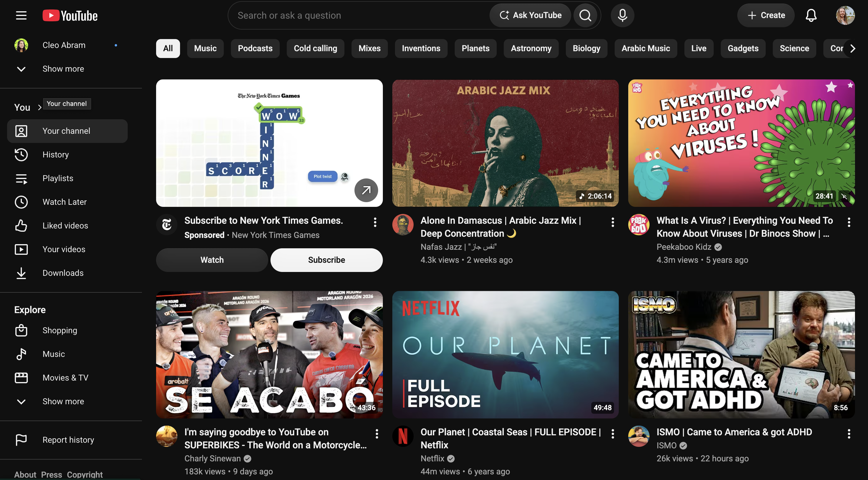Open more options for Our Planet video
Image resolution: width=868 pixels, height=480 pixels.
(613, 434)
